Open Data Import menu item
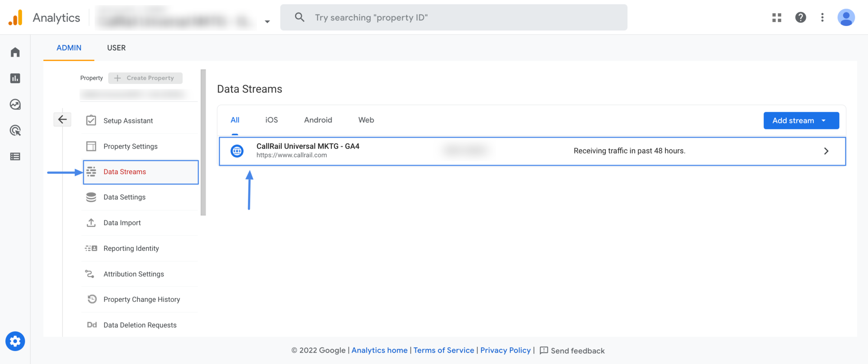 point(140,223)
